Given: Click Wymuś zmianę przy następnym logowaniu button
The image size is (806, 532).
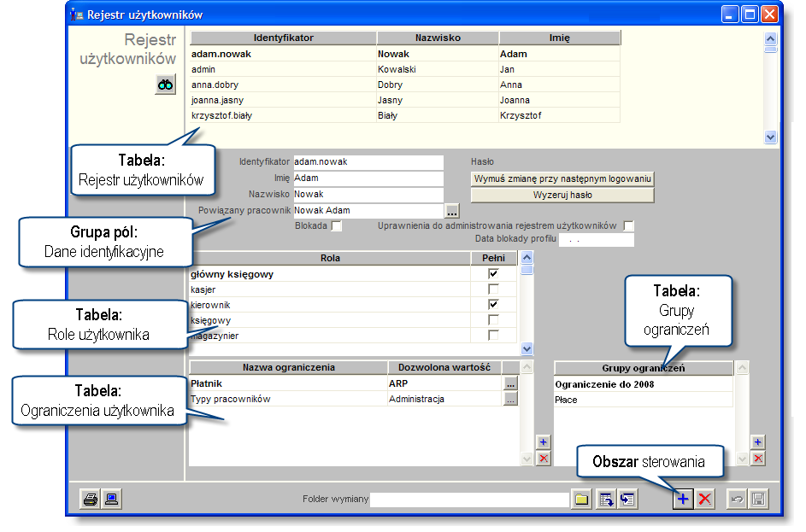Looking at the screenshot, I should click(562, 178).
